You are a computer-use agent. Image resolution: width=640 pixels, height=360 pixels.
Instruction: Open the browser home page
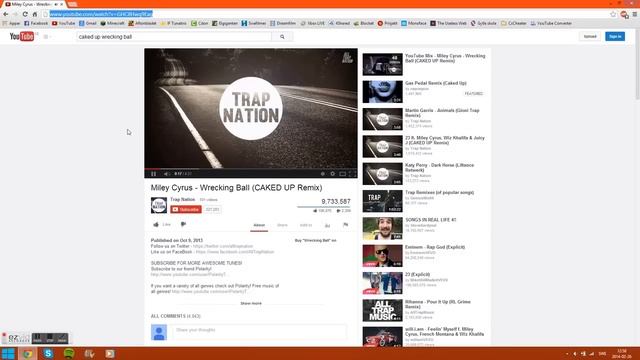(x=35, y=14)
